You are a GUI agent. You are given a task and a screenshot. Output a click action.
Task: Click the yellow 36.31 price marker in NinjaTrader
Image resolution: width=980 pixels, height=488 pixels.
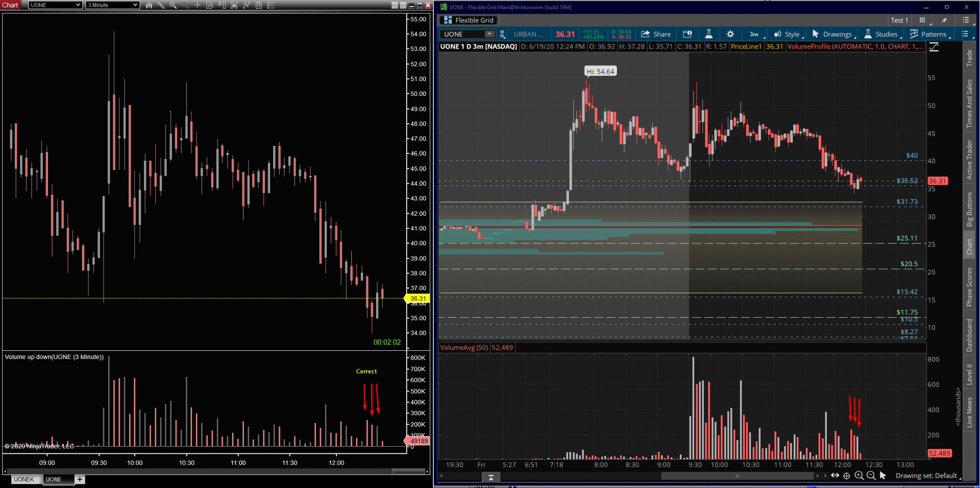[x=418, y=299]
